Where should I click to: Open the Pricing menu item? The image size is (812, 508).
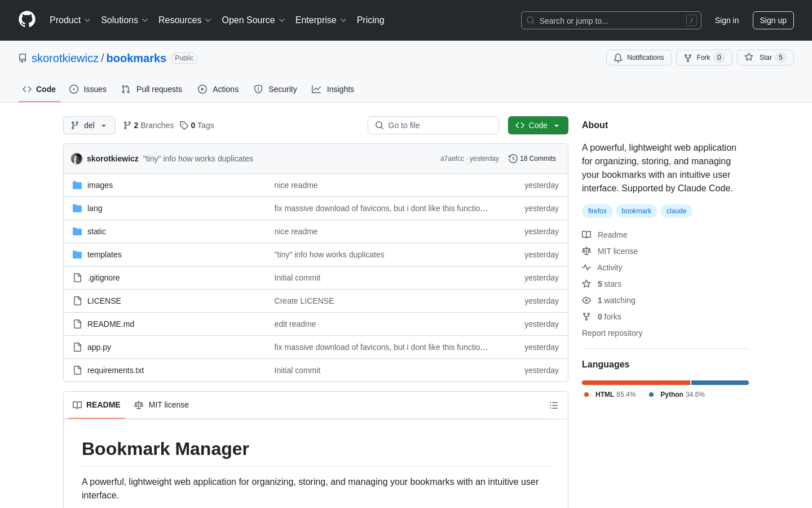(x=370, y=20)
